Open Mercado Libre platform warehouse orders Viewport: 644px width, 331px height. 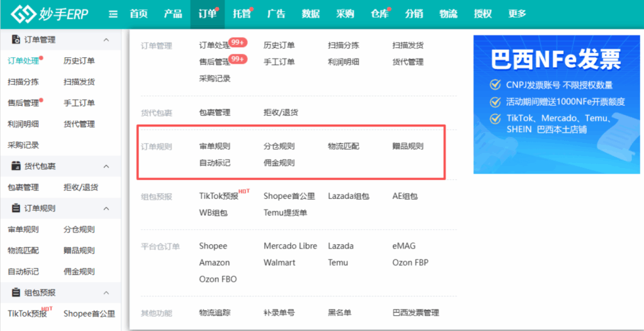click(x=291, y=246)
